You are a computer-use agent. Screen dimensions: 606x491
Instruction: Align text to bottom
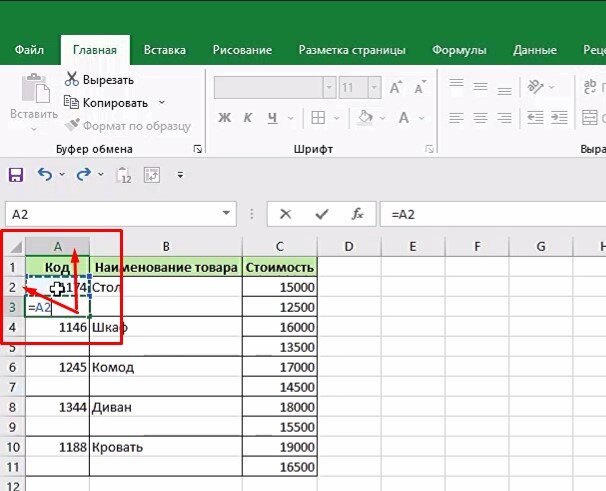tap(504, 88)
